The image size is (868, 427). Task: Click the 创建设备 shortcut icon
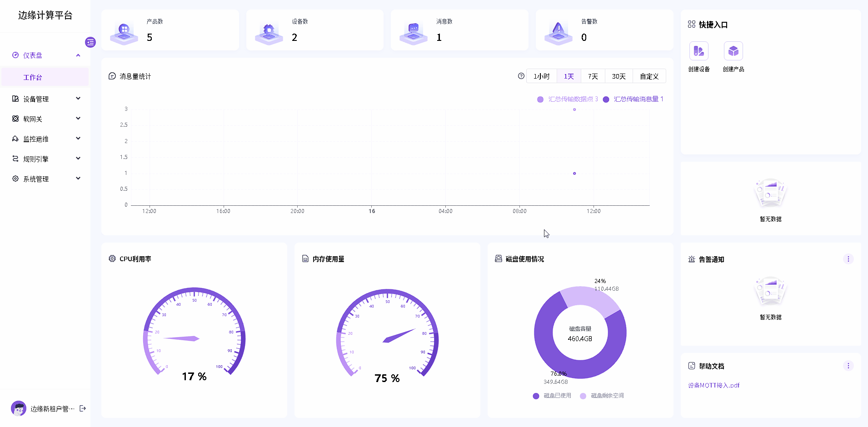[698, 51]
